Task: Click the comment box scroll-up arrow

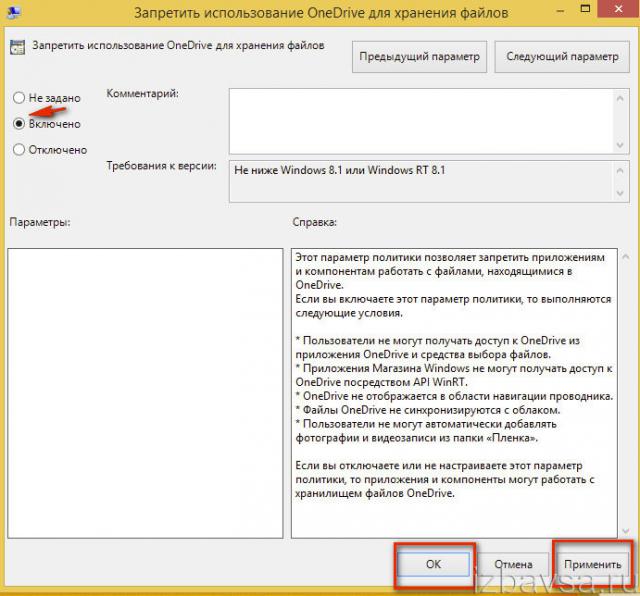Action: [x=620, y=98]
